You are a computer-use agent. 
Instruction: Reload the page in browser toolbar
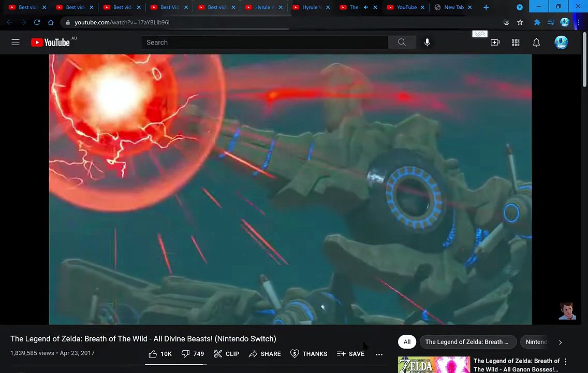(x=37, y=22)
